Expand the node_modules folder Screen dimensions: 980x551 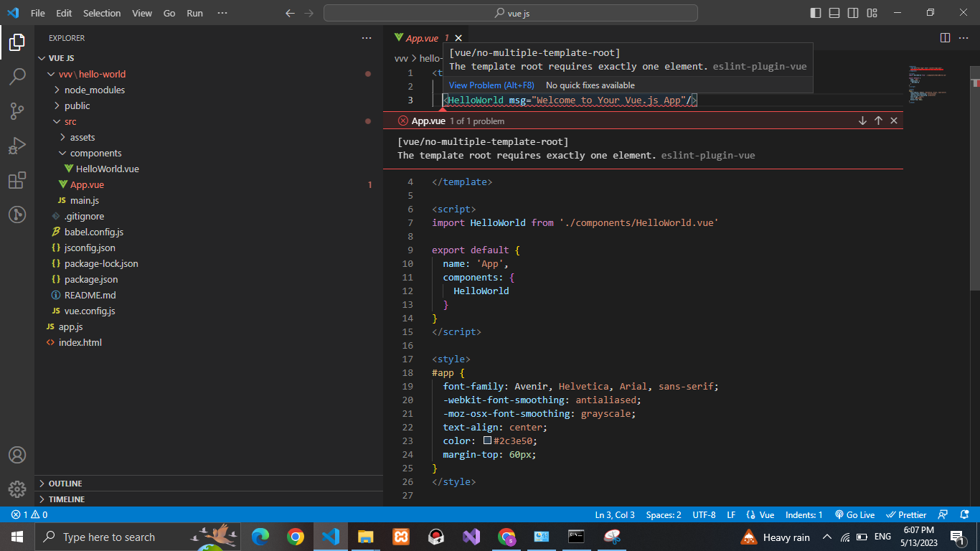click(x=94, y=90)
